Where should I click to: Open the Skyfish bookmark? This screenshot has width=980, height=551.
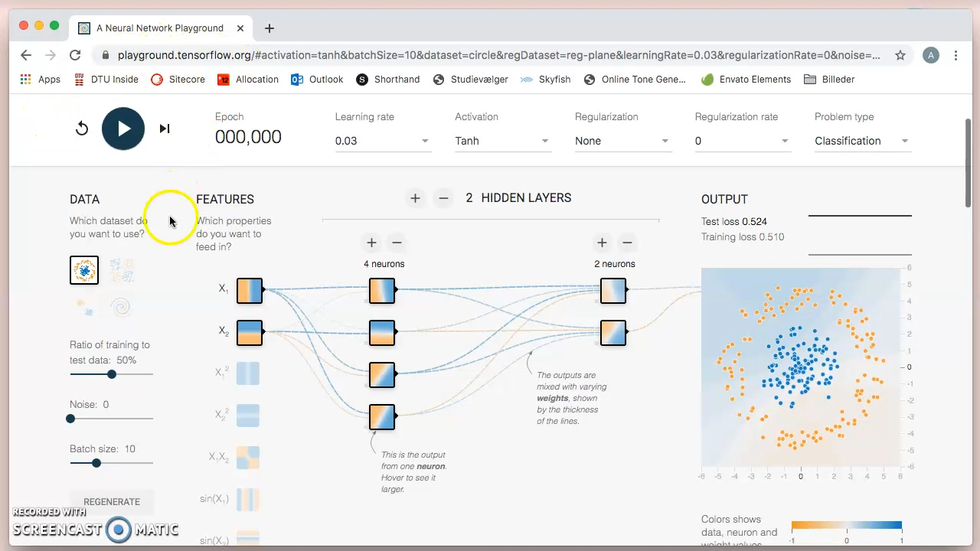click(545, 80)
